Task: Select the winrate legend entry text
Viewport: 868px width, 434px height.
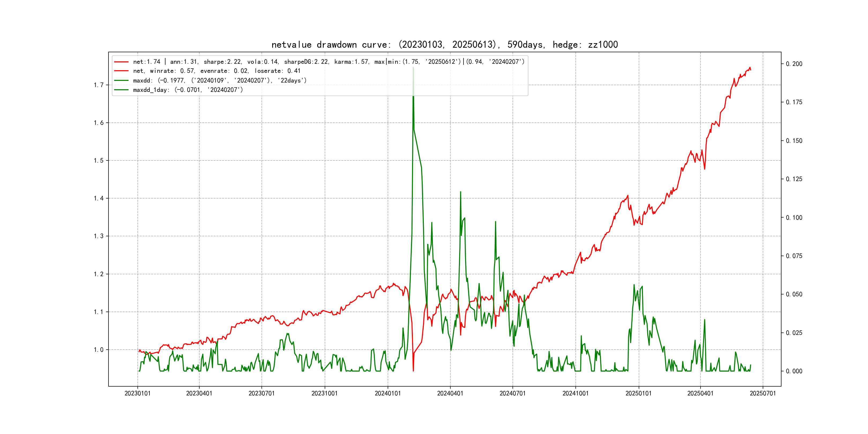Action: (217, 71)
